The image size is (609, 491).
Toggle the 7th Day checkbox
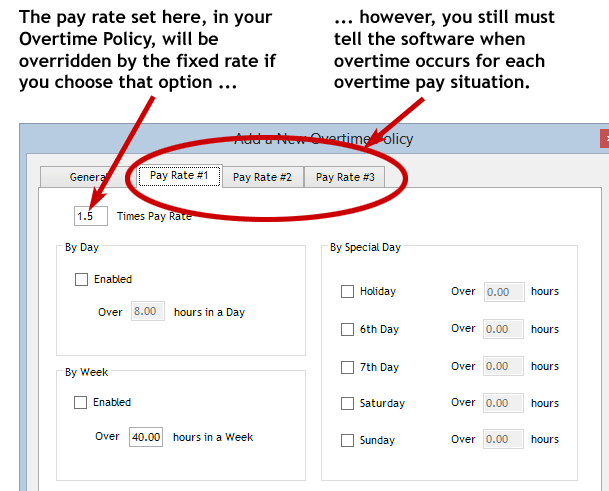click(347, 367)
